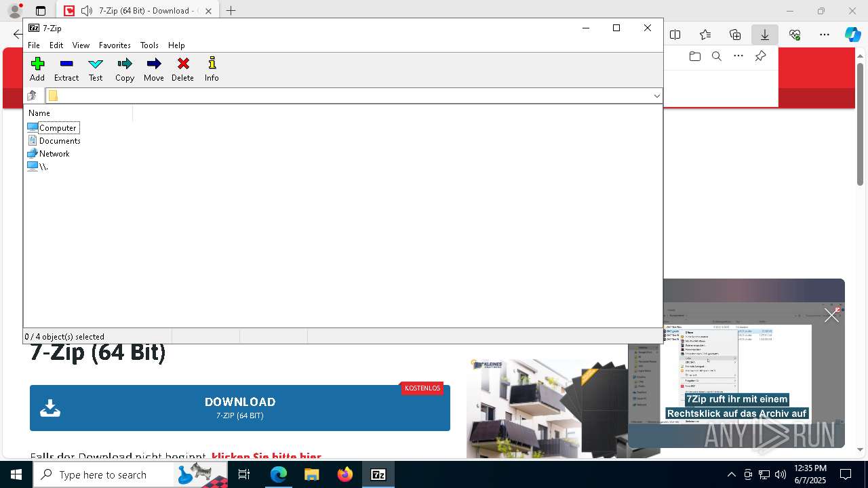Screen dimensions: 868x488
Task: Open a new browser tab
Action: click(x=231, y=11)
